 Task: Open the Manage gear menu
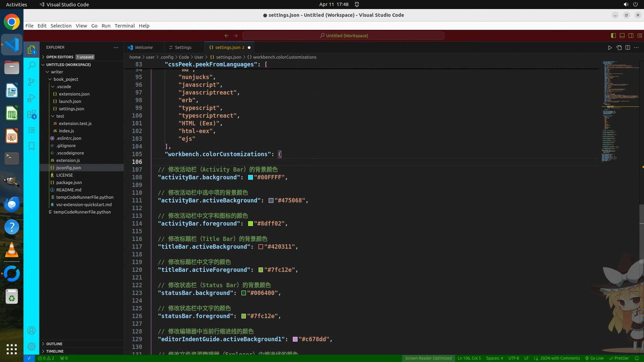32,347
